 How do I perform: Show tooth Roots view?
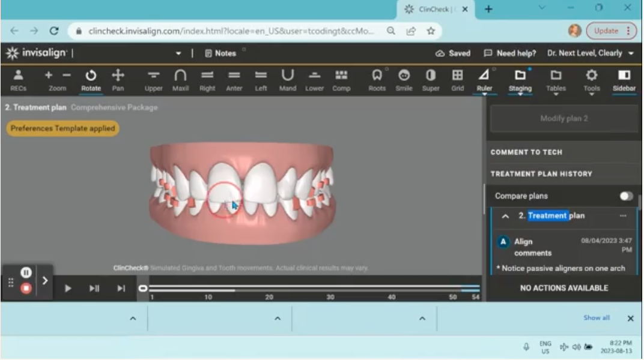377,80
